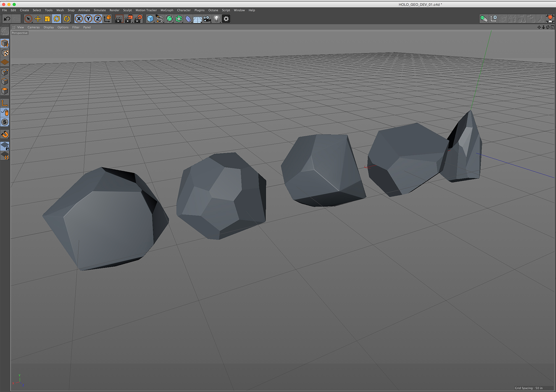
Task: Enable Model mode in left palette
Action: pyautogui.click(x=5, y=43)
